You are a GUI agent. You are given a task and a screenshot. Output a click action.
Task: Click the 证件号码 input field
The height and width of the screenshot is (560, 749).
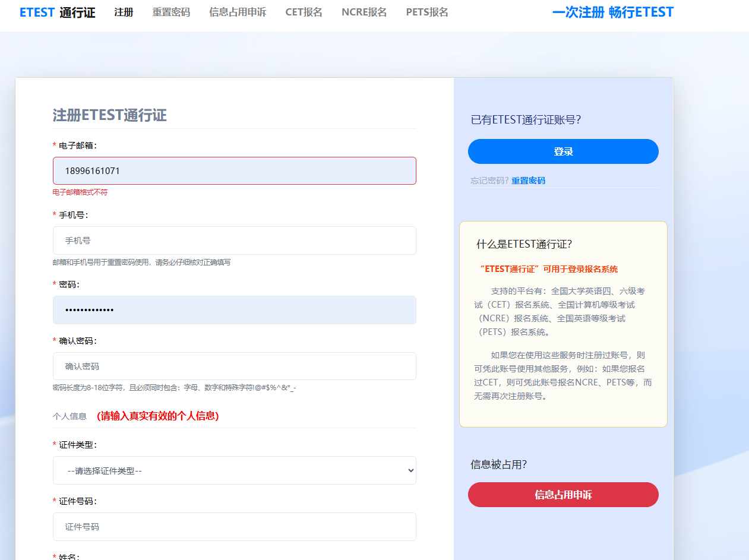point(234,527)
